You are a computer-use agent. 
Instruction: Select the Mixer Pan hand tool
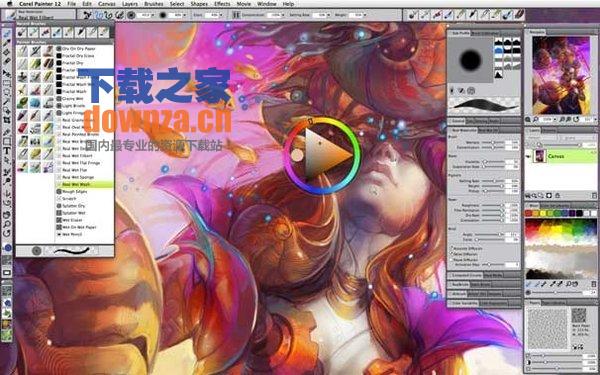point(575,284)
